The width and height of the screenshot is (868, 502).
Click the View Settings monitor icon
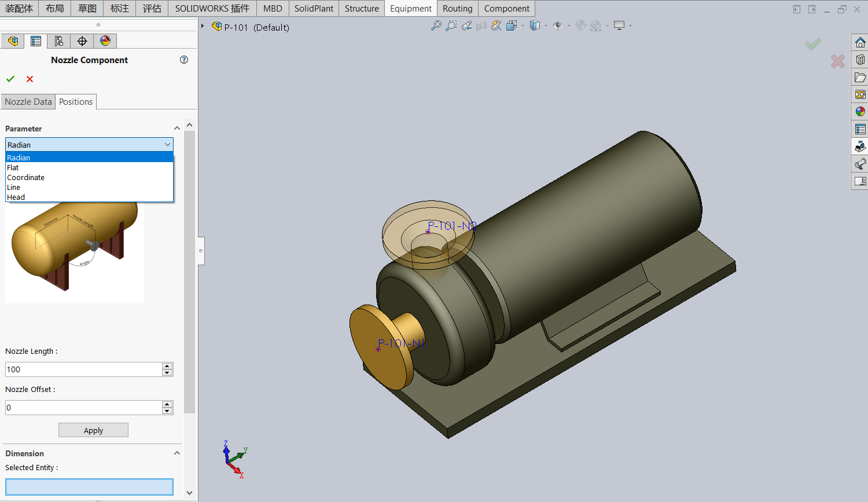point(619,25)
